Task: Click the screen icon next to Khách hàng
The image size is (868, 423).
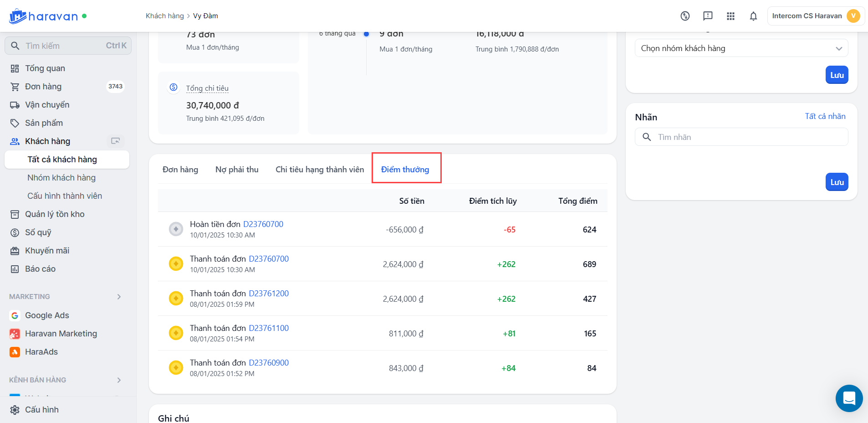Action: coord(116,141)
